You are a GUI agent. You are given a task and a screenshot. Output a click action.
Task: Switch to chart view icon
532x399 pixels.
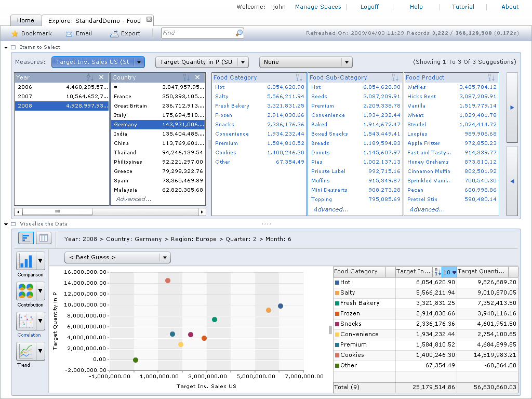(x=26, y=238)
